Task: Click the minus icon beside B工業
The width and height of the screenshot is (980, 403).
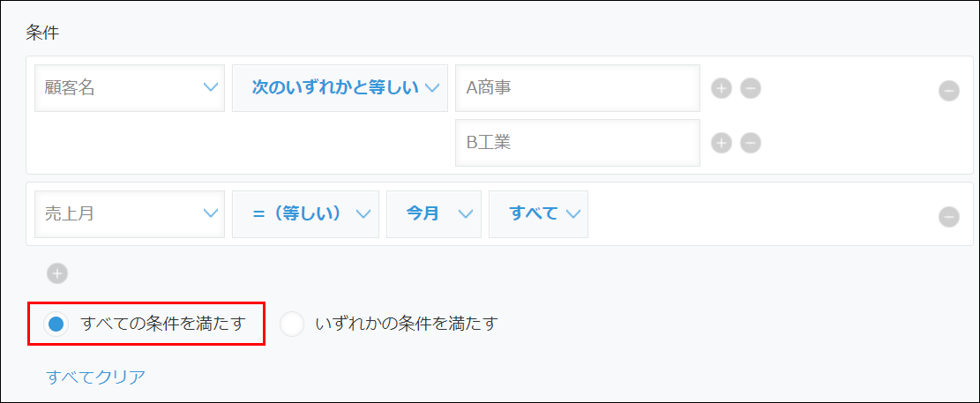Action: [x=750, y=143]
